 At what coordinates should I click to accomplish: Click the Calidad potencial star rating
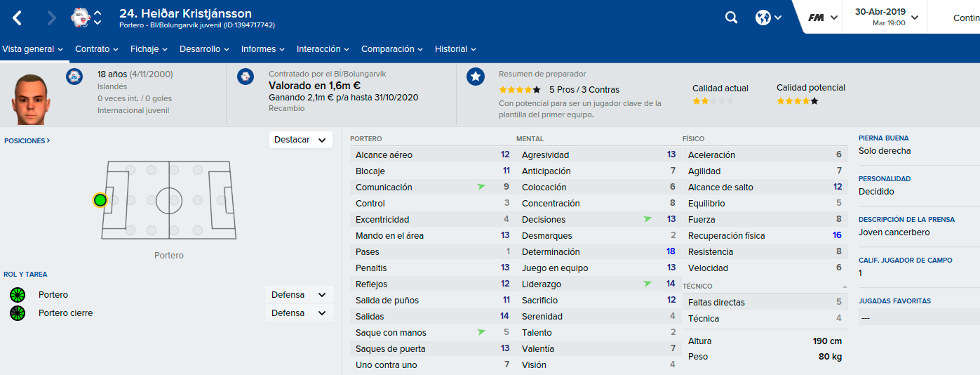click(x=798, y=101)
